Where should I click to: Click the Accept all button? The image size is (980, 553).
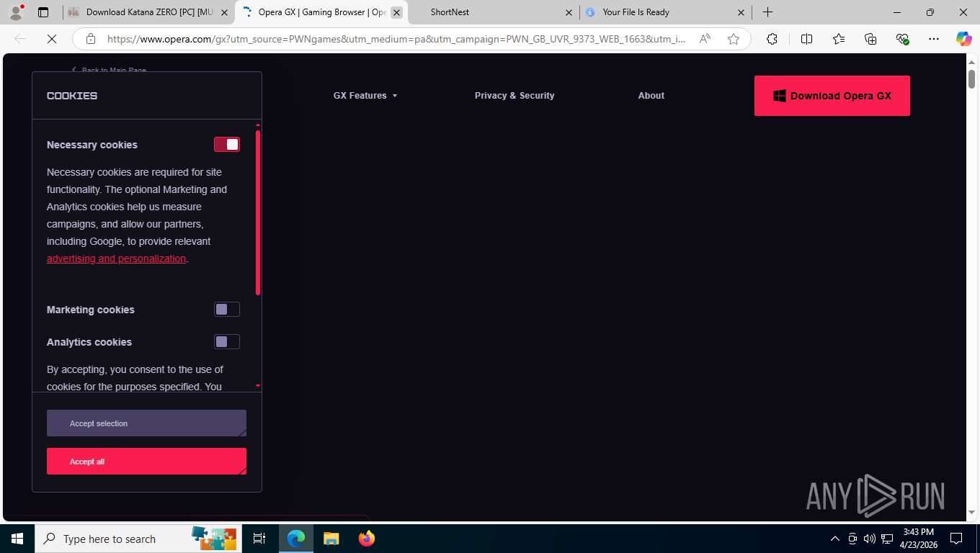tap(146, 462)
